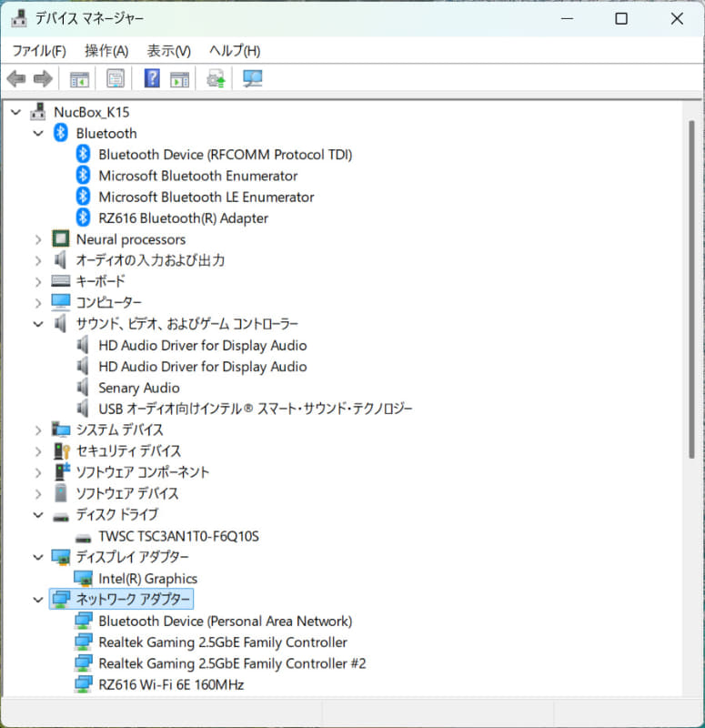This screenshot has width=705, height=728.
Task: Click the keyboard category icon
Action: click(x=61, y=281)
